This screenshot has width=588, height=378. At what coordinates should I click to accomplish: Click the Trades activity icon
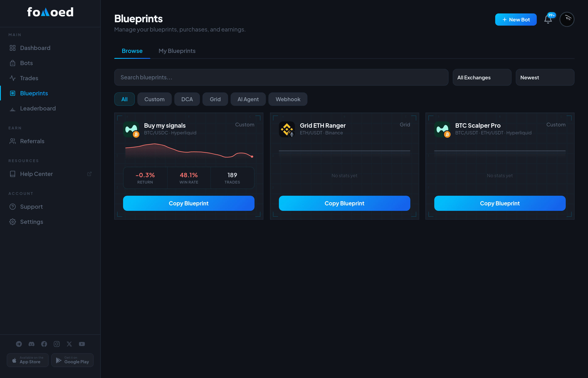tap(13, 78)
